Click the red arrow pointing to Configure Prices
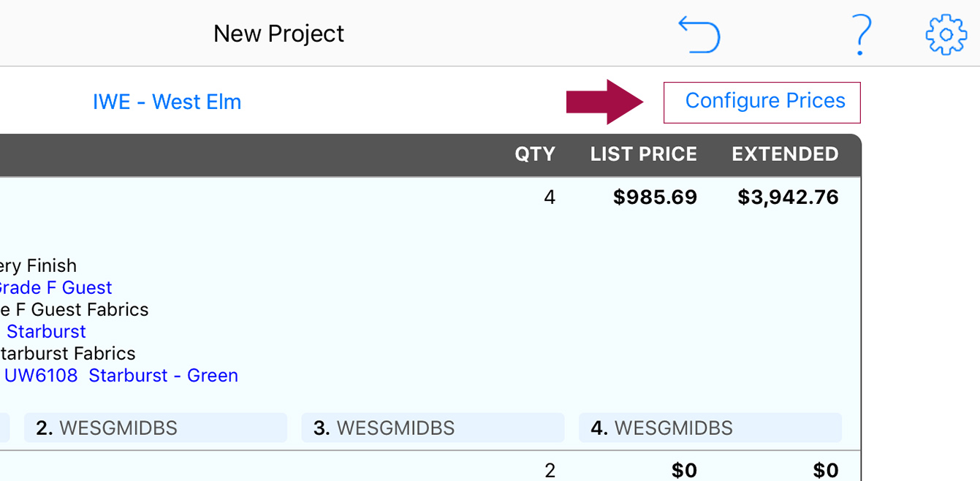Screen dimensions: 980x481 pyautogui.click(x=605, y=102)
